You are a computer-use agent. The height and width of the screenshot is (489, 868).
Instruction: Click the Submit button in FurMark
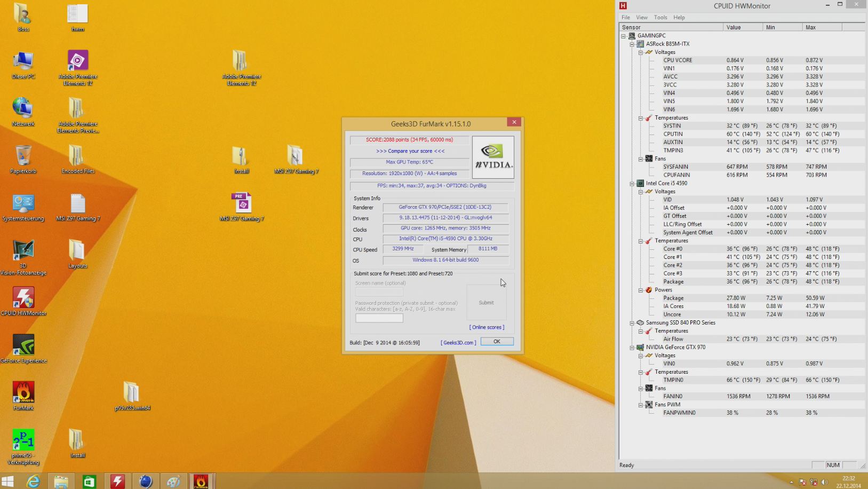pyautogui.click(x=486, y=303)
